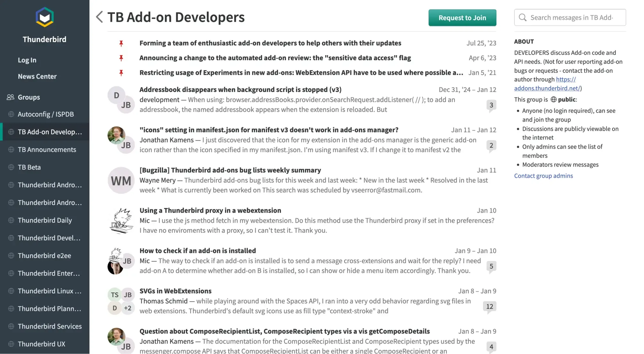Select the TB Announcements group
The image size is (644, 354).
click(x=47, y=149)
